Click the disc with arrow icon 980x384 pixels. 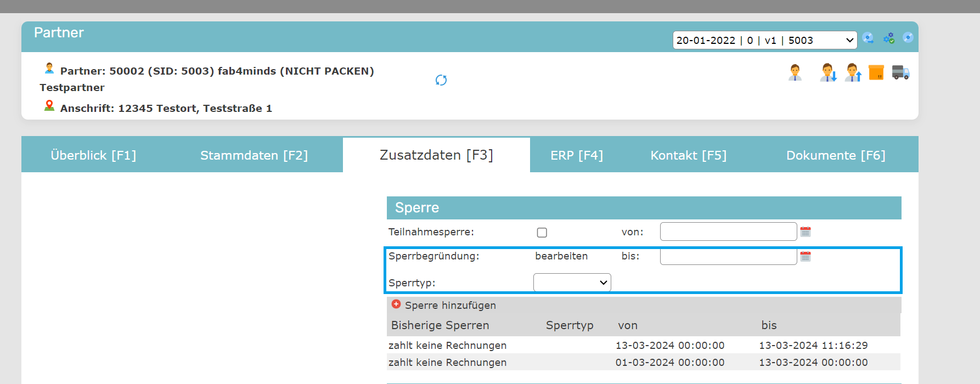[868, 38]
